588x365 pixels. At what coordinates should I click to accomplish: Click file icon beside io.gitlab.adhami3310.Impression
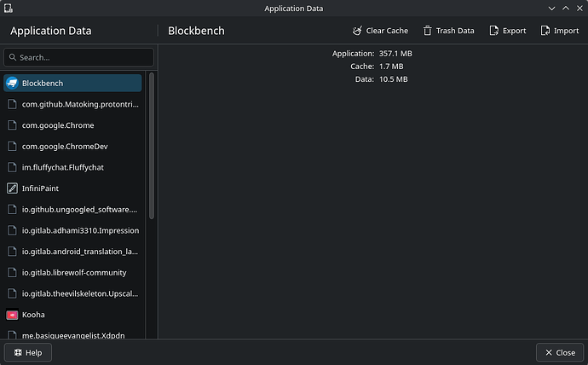click(x=12, y=230)
